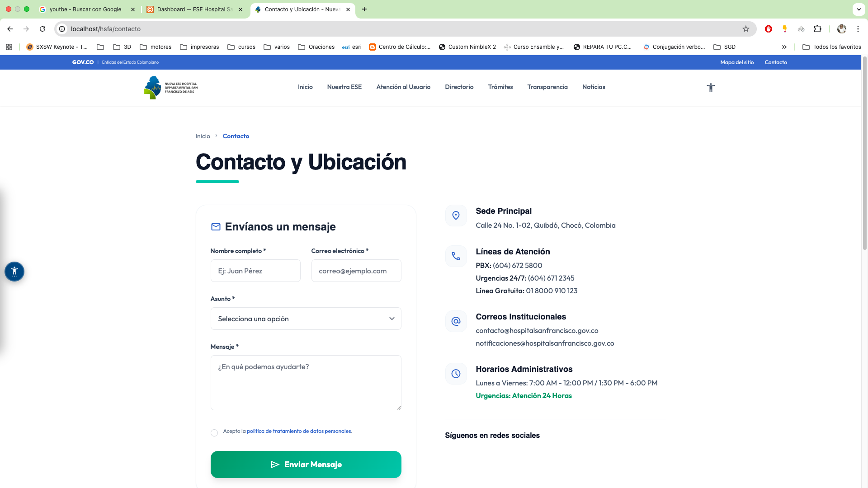The width and height of the screenshot is (868, 488).
Task: Click the hospital logo in the header
Action: (171, 88)
